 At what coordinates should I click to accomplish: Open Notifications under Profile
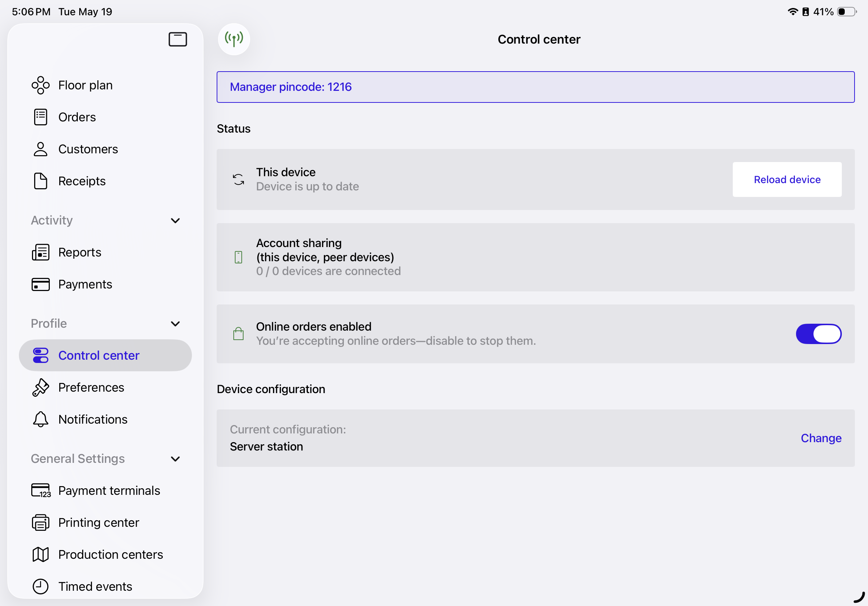point(105,419)
